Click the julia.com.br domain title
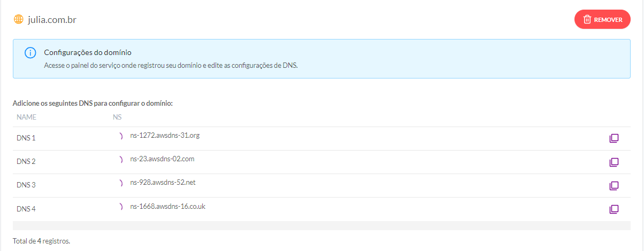The width and height of the screenshot is (644, 251). [53, 20]
